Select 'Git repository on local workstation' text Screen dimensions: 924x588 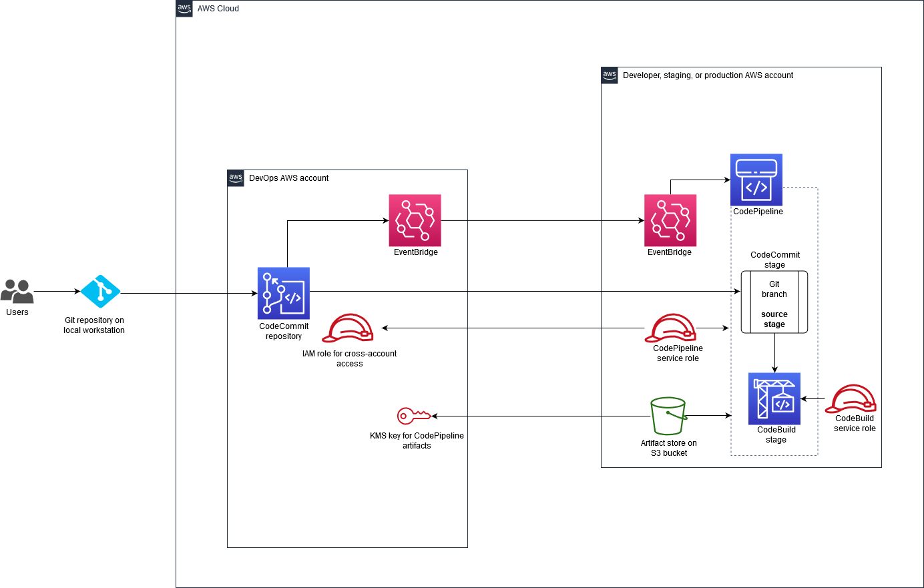click(x=94, y=325)
